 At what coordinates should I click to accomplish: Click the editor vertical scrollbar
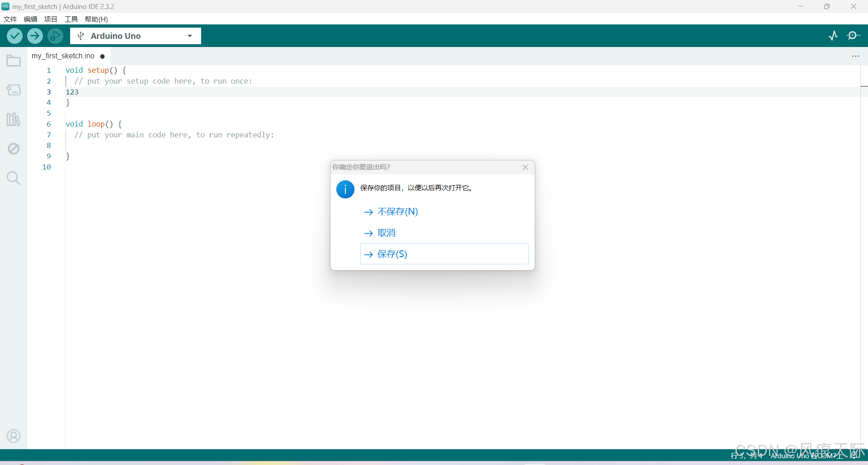click(864, 257)
